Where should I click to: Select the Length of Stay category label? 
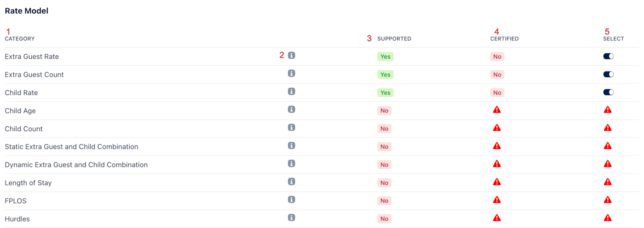(28, 183)
